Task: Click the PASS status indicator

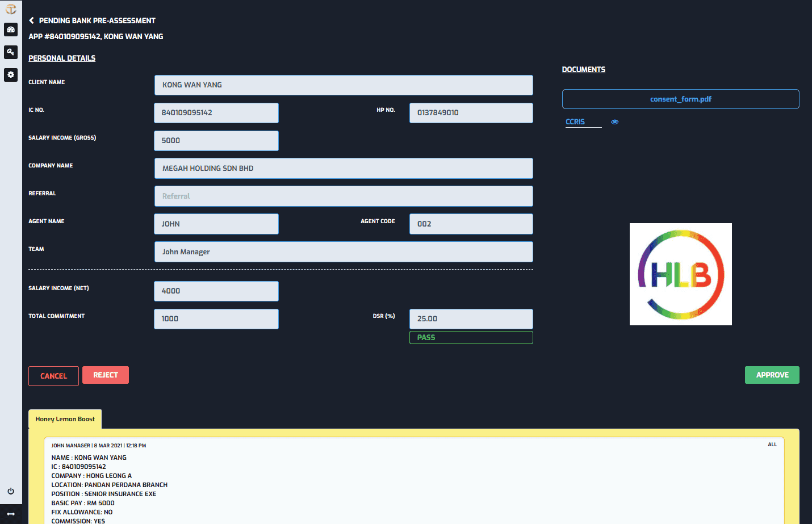Action: point(471,337)
